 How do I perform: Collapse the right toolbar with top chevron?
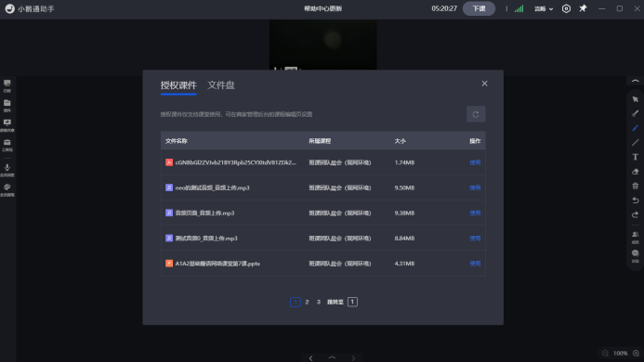click(x=635, y=81)
